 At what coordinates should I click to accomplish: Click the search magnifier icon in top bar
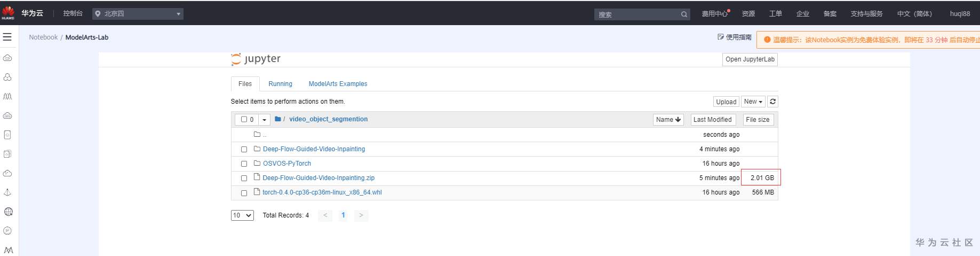(684, 14)
